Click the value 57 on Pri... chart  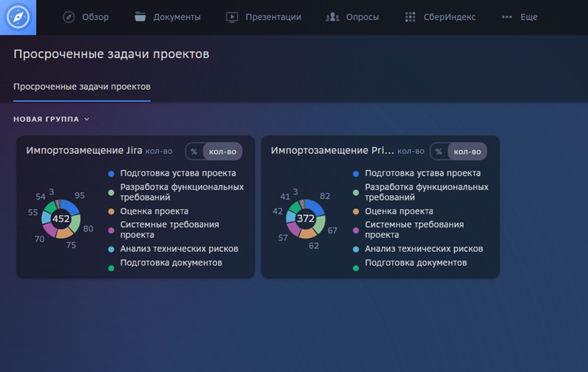tap(283, 238)
